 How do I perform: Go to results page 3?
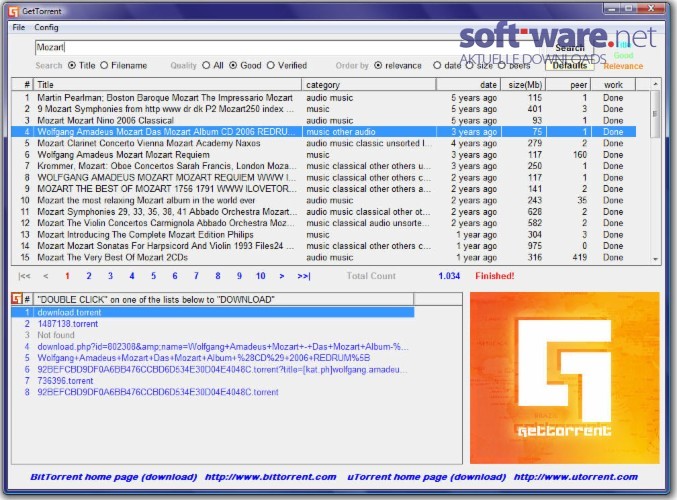(x=110, y=276)
